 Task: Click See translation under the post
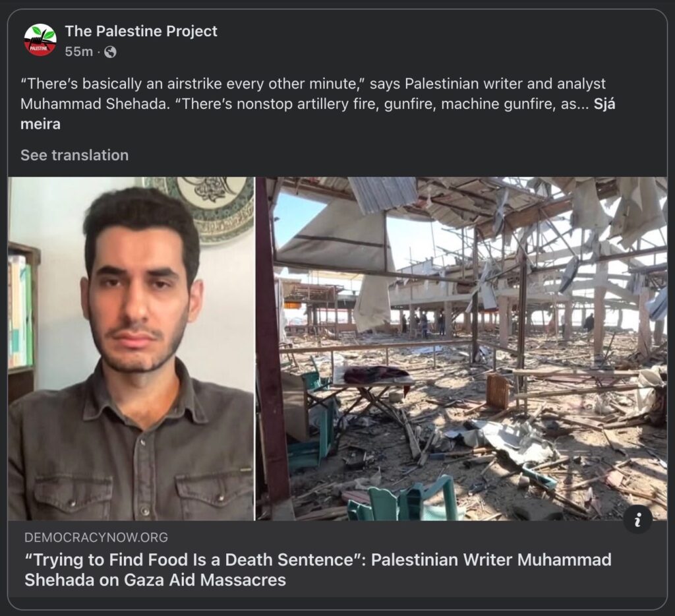74,155
